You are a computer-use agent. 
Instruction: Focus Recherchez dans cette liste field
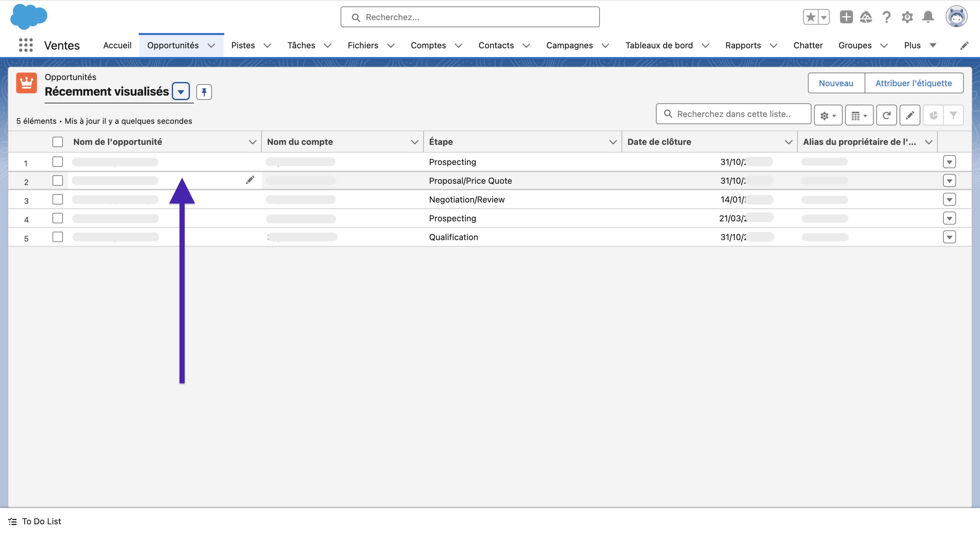tap(733, 114)
